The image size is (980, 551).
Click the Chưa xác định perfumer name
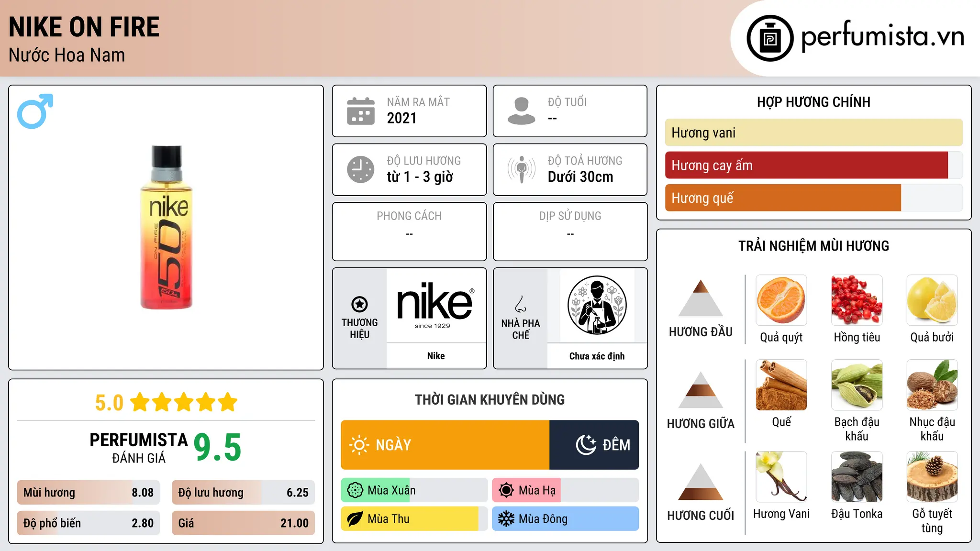click(x=597, y=356)
